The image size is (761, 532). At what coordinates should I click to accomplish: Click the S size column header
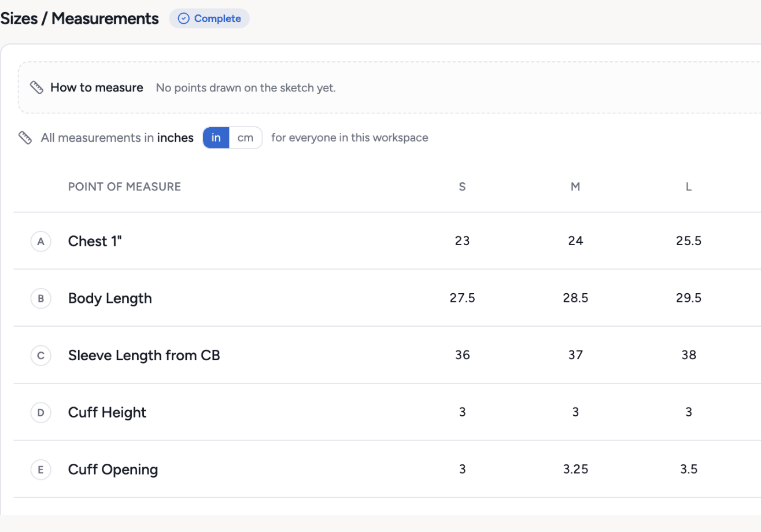pos(462,187)
